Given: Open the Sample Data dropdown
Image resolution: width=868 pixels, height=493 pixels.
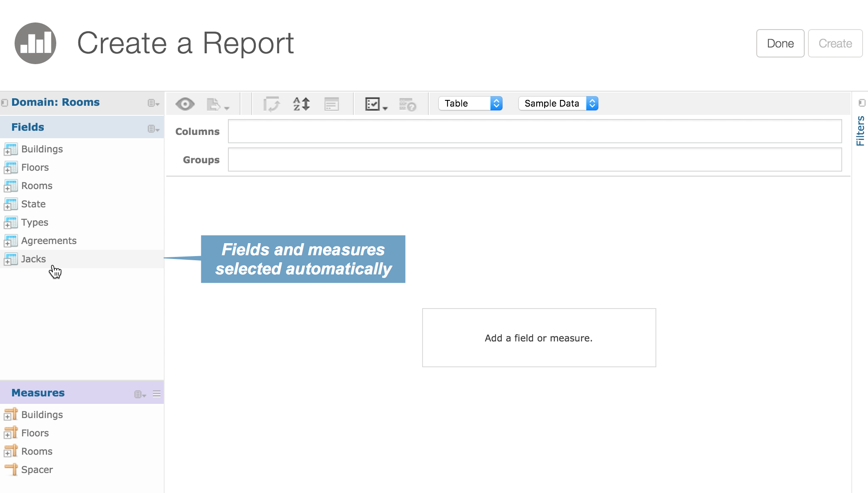Looking at the screenshot, I should tap(558, 103).
